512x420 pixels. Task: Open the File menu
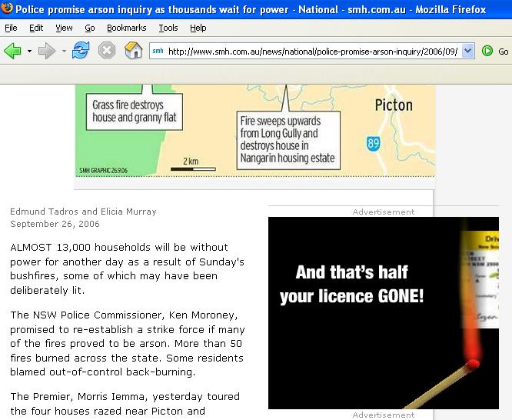pos(11,28)
